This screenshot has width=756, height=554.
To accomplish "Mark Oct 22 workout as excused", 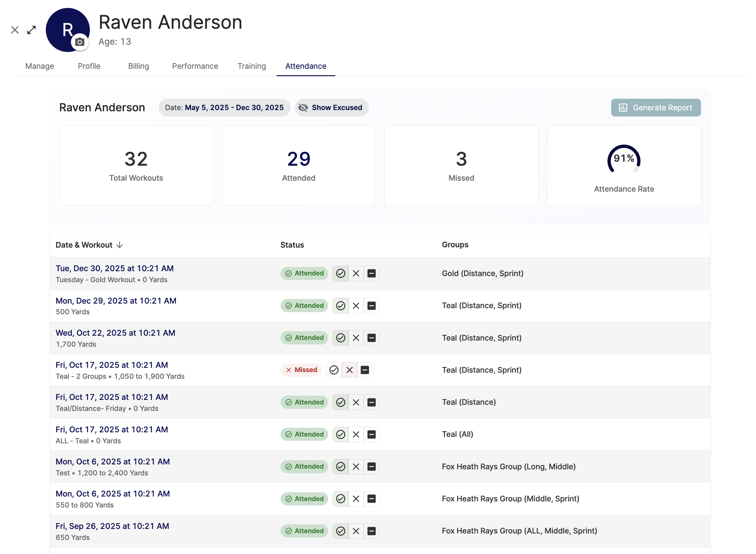I will pyautogui.click(x=371, y=338).
